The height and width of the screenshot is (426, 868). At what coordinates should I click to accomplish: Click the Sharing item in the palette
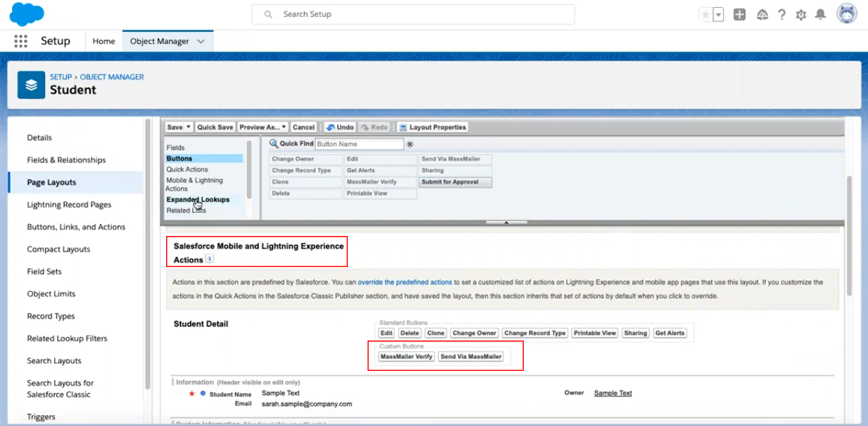[456, 171]
